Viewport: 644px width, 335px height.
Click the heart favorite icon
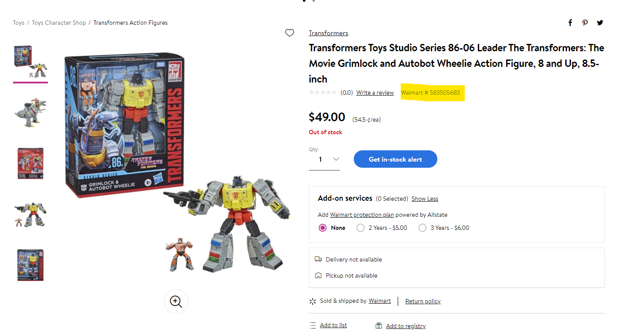tap(289, 33)
